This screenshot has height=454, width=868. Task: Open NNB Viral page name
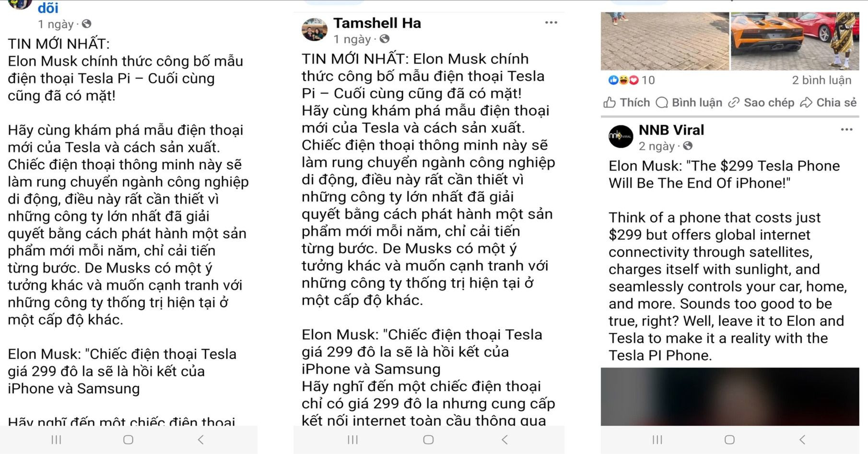click(671, 130)
